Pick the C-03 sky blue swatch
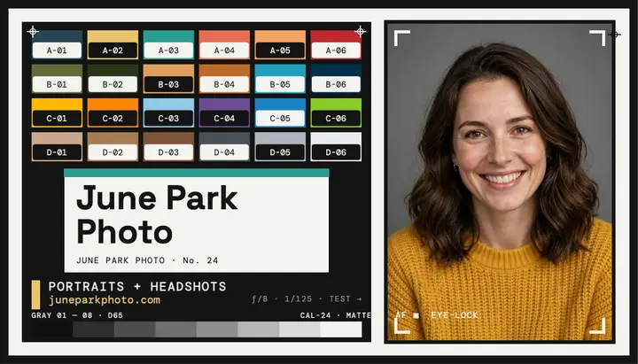Viewport: 638px width, 364px height. point(168,112)
